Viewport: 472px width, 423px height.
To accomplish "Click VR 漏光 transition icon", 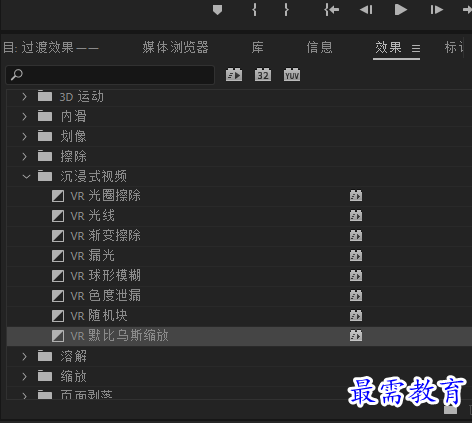I will (x=58, y=256).
